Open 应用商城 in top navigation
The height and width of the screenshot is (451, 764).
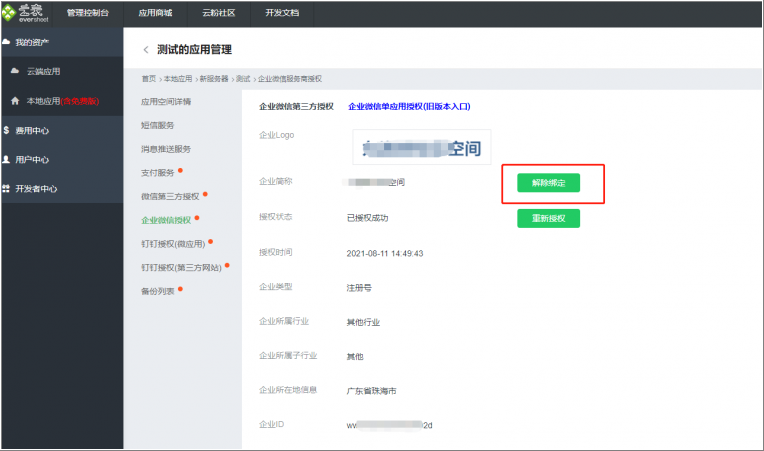[155, 13]
